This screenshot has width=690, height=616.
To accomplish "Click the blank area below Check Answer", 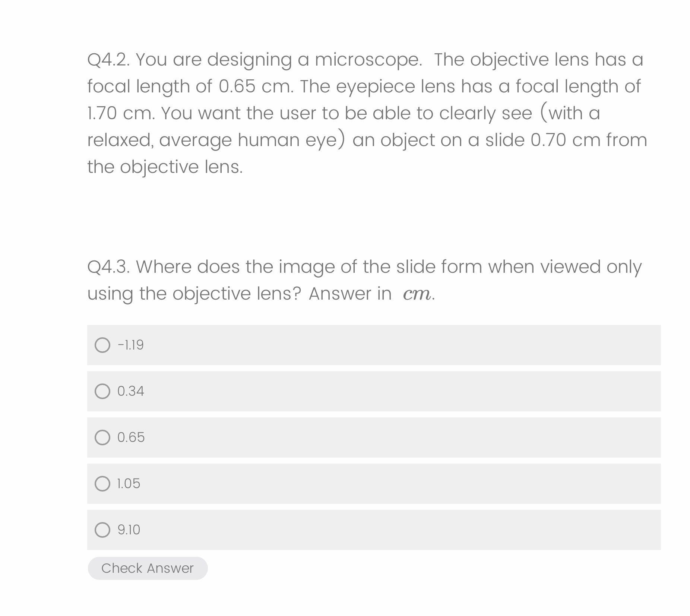I will (335, 600).
